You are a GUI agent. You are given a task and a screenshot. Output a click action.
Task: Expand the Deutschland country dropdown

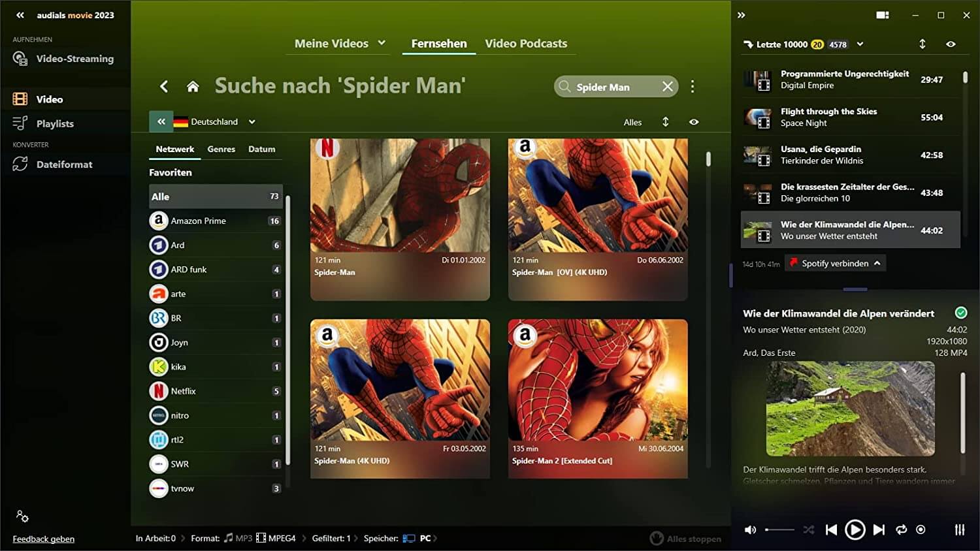click(252, 122)
